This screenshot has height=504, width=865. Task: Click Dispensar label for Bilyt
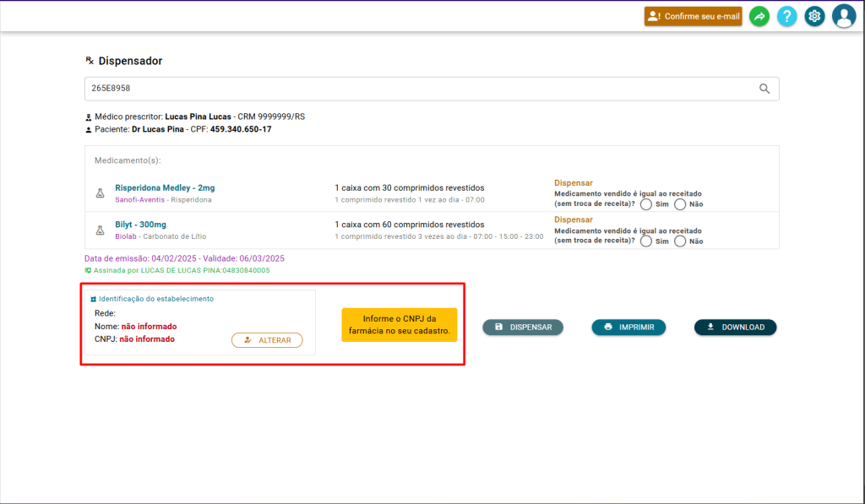pos(574,219)
